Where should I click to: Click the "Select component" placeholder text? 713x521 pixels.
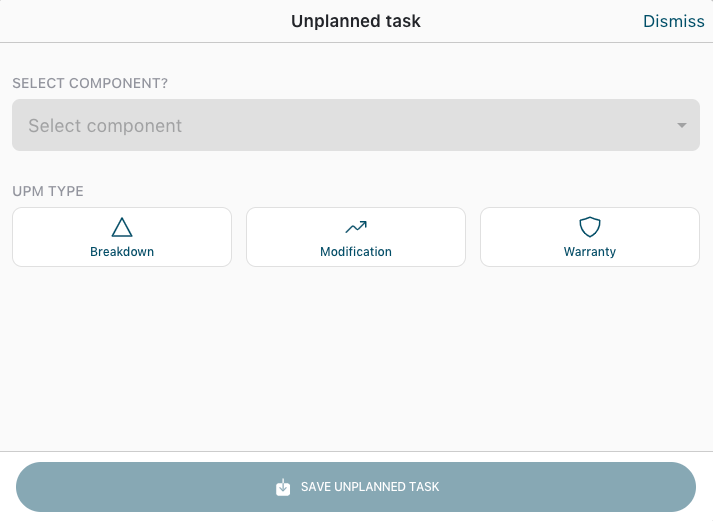click(105, 126)
